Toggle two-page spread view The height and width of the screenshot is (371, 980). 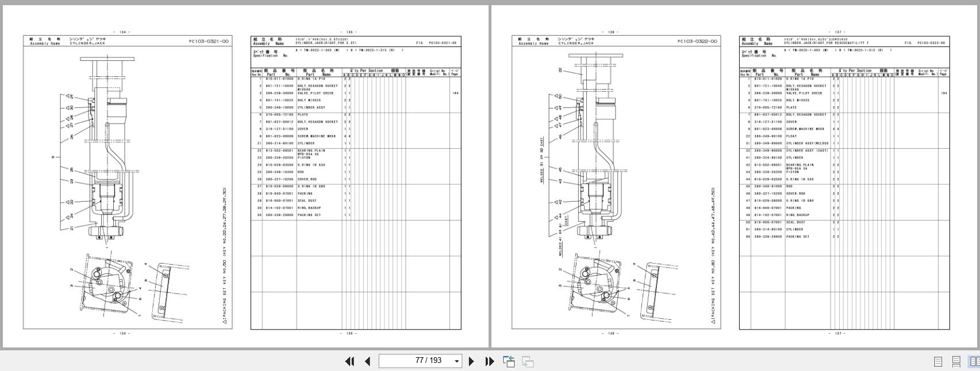tap(974, 362)
